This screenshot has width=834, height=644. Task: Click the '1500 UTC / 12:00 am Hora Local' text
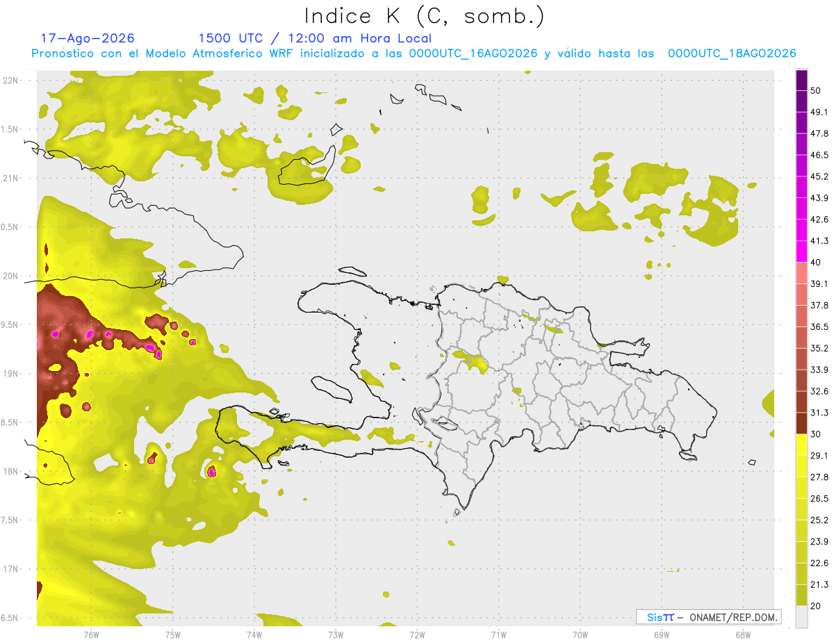click(315, 38)
